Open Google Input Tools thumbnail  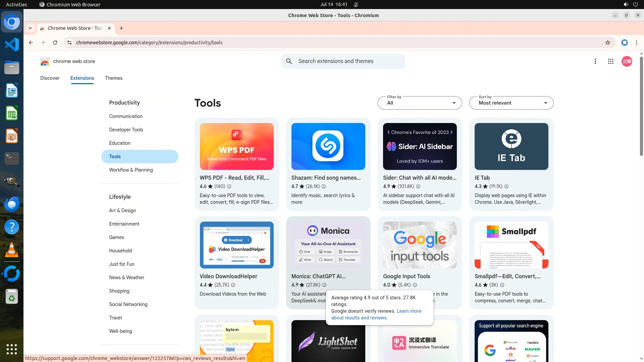(x=420, y=245)
